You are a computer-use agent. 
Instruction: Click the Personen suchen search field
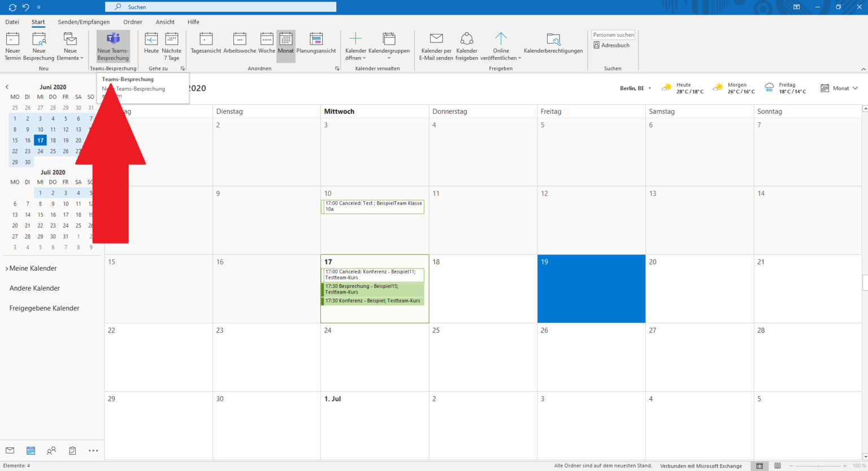coord(613,35)
